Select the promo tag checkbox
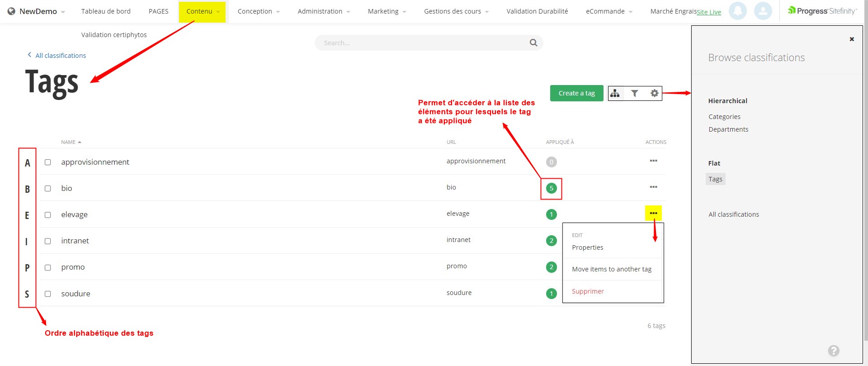The height and width of the screenshot is (366, 868). (x=48, y=267)
